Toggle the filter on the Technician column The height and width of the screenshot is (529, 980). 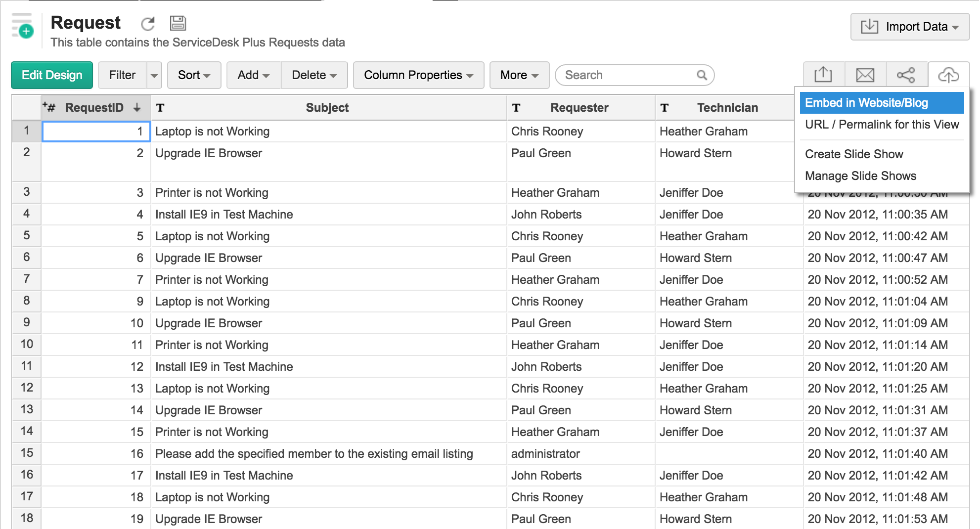pos(665,107)
